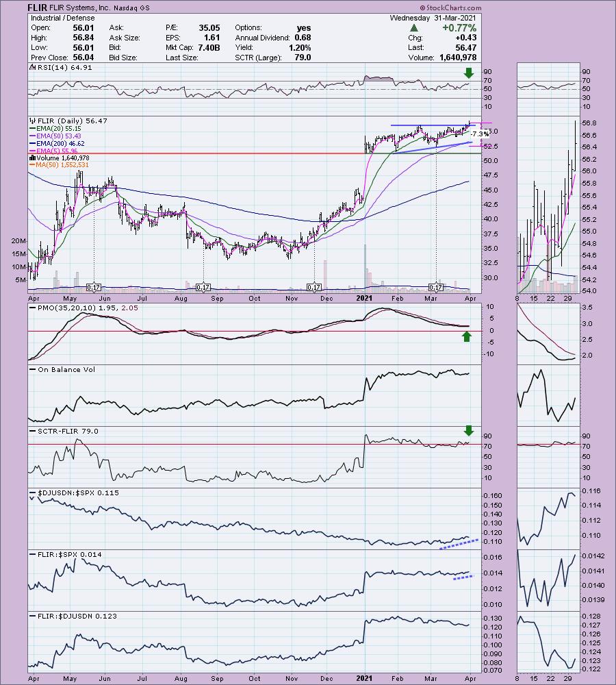Click the Yield value 1.20%

point(300,48)
